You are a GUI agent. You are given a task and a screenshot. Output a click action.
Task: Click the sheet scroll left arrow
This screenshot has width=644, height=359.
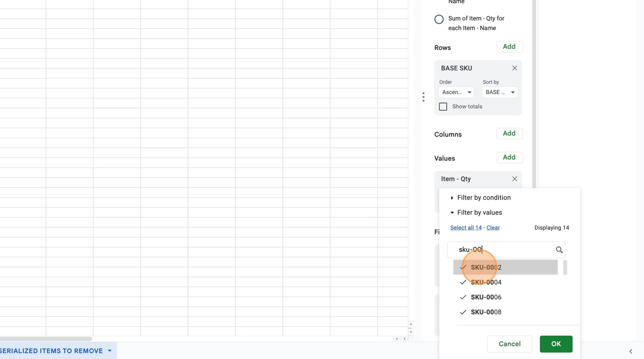point(397,339)
